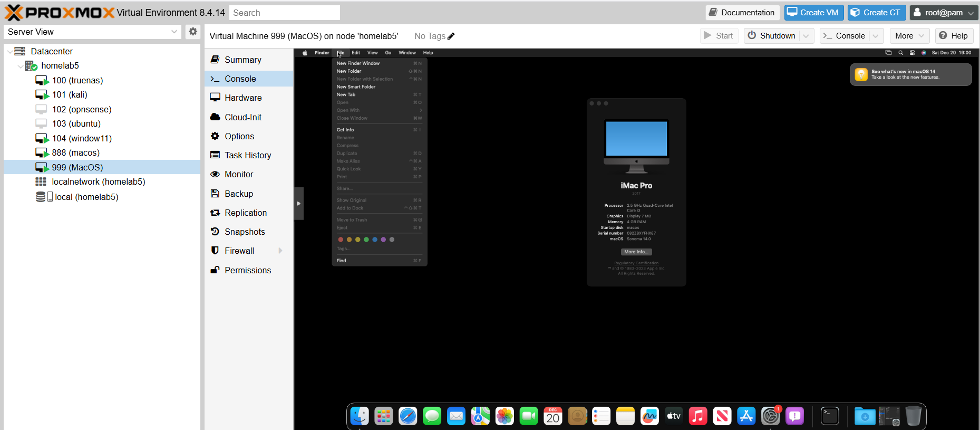Launch Safari from the dock

pyautogui.click(x=408, y=416)
